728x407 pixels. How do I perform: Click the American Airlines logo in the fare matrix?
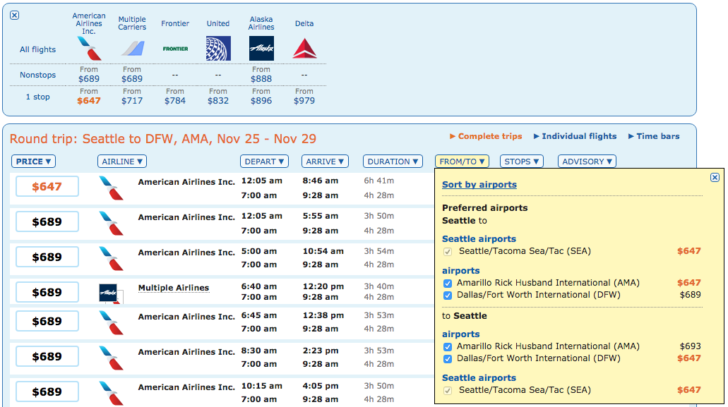pos(89,49)
